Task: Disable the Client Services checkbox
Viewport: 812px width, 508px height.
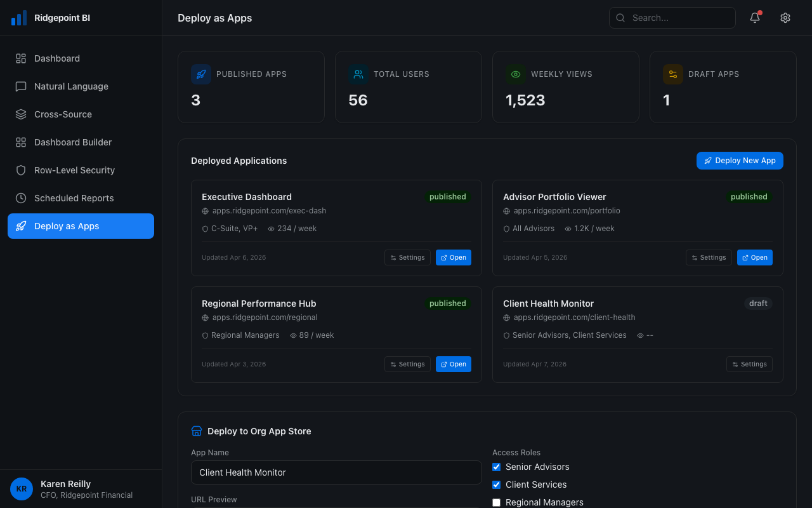Action: pos(496,485)
